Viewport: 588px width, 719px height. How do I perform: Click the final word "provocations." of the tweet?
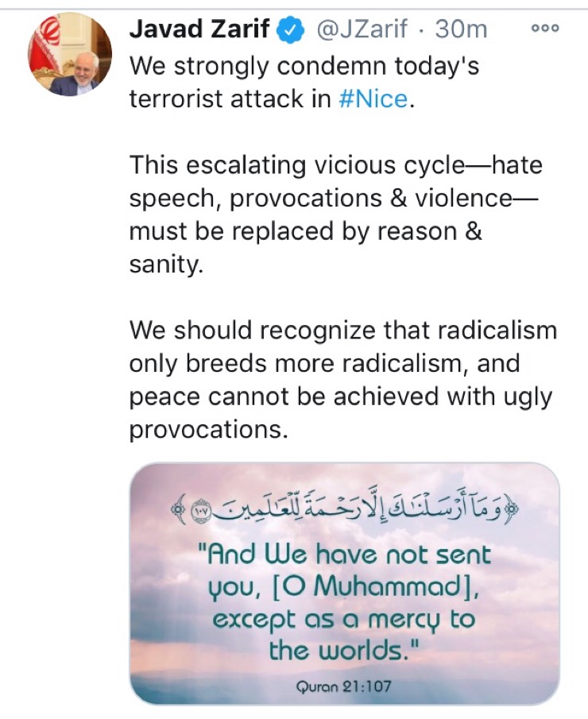click(x=205, y=429)
